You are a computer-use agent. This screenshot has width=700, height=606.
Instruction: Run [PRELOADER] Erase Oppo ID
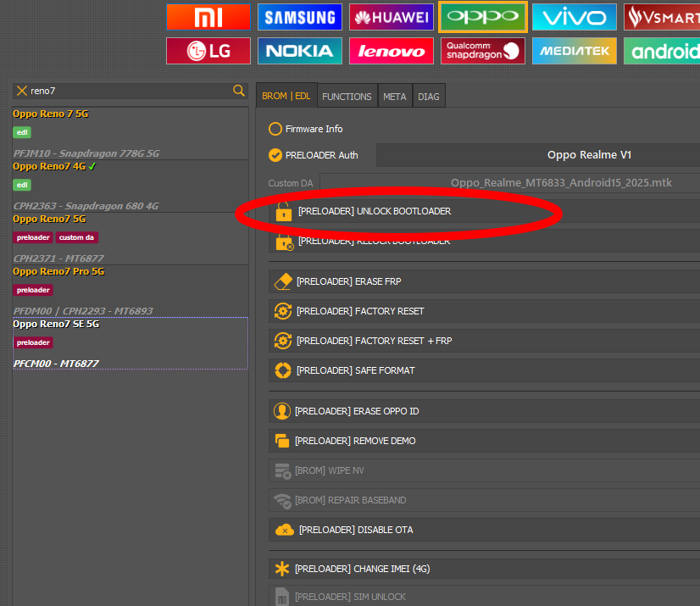click(485, 411)
